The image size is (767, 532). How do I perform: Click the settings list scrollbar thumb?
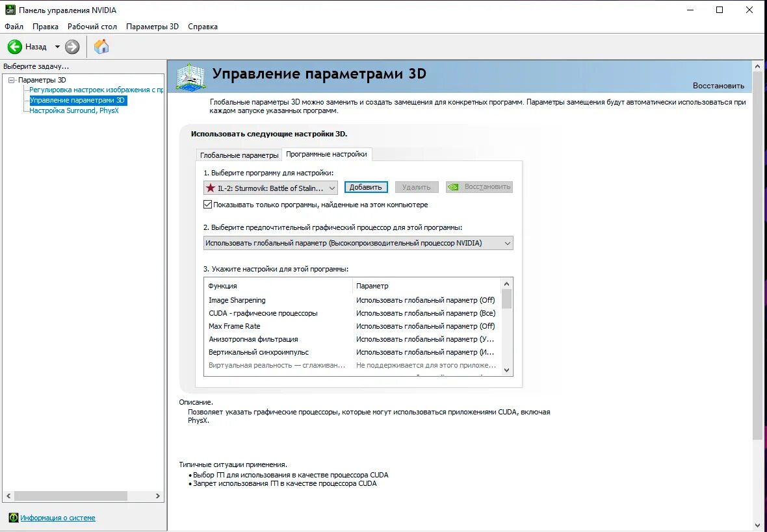(x=506, y=299)
